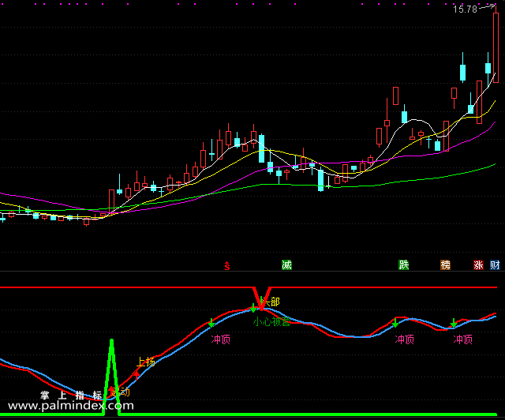Select the 头部 indicator label

pyautogui.click(x=271, y=302)
